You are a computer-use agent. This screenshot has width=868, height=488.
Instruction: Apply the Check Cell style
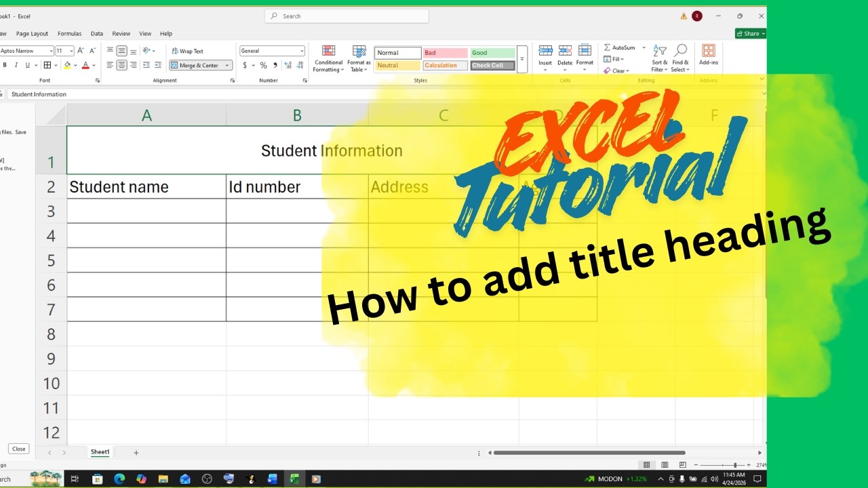coord(493,66)
